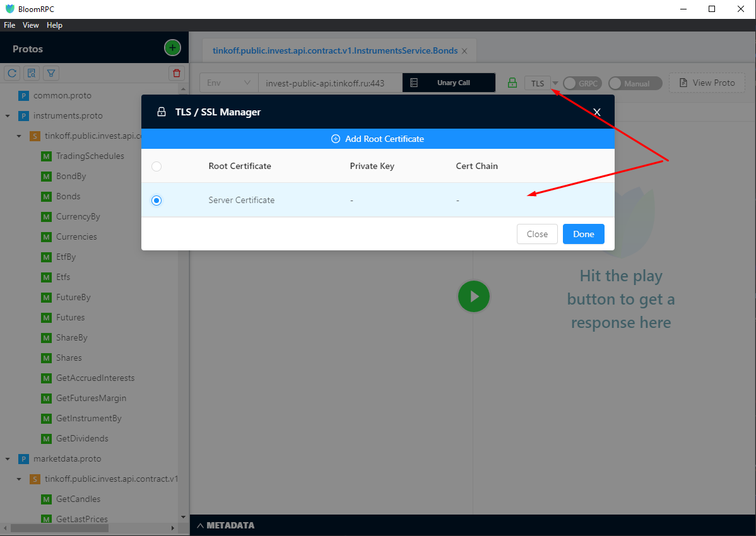Click the Done button
Screen dimensions: 756x536
click(583, 234)
